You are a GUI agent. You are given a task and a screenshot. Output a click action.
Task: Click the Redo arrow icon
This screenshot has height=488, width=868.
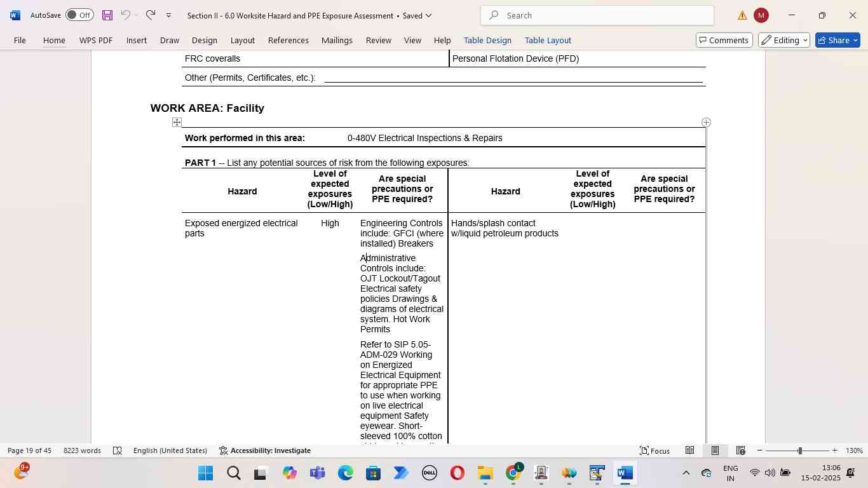151,15
